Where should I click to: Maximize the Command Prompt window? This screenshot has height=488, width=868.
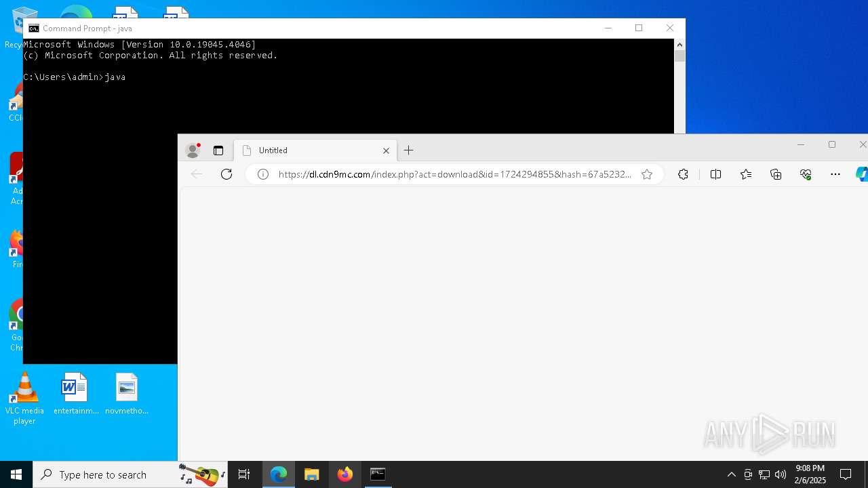pyautogui.click(x=639, y=28)
